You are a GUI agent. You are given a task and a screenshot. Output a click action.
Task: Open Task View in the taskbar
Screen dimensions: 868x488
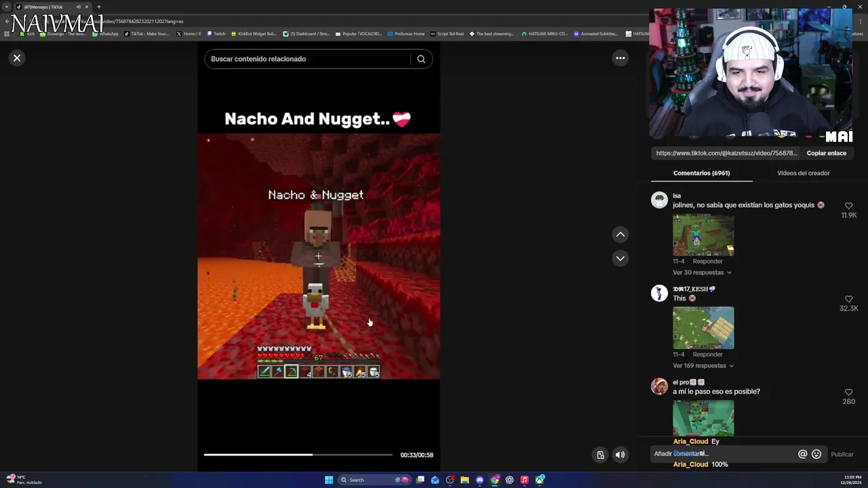coord(420,480)
